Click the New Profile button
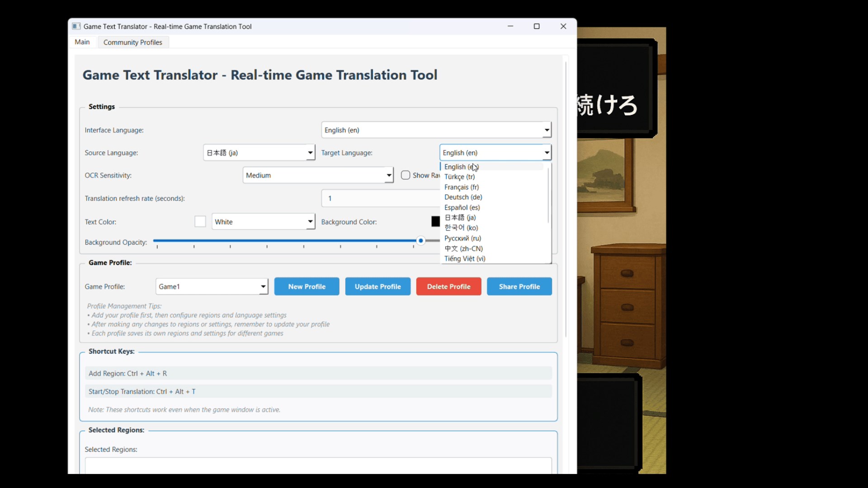This screenshot has width=868, height=488. 307,286
